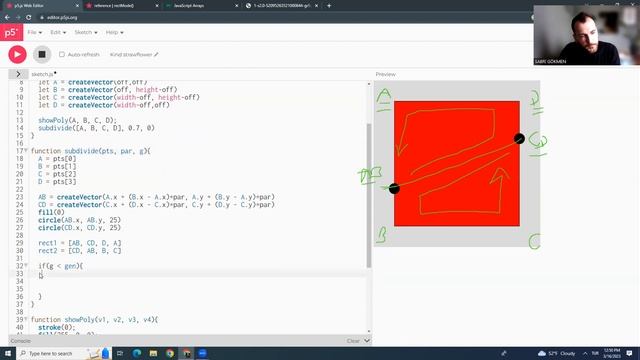Click line 24 CD createVector statement
Screen dimensions: 640x360
156,204
